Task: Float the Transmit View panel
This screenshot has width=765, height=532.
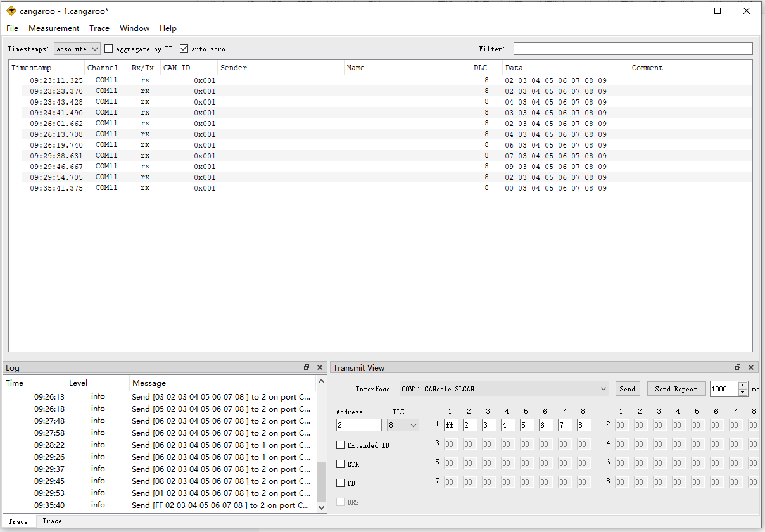Action: click(x=738, y=367)
